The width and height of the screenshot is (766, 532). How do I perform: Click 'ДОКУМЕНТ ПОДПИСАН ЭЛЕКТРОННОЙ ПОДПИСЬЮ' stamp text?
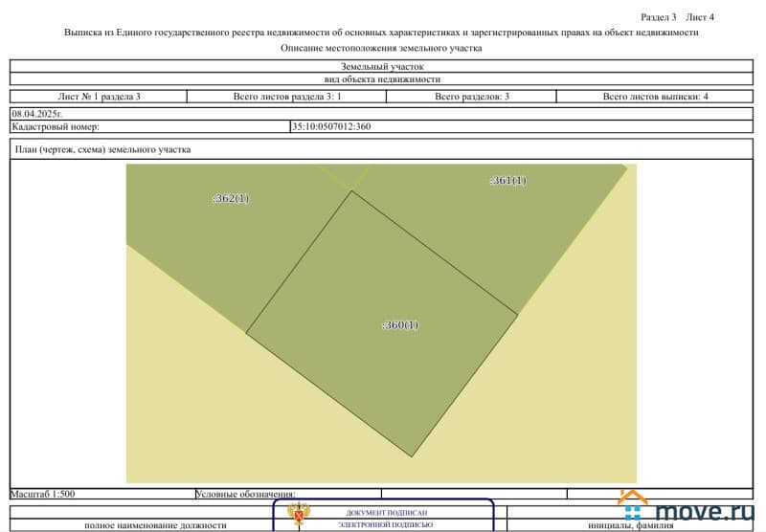tap(382, 519)
